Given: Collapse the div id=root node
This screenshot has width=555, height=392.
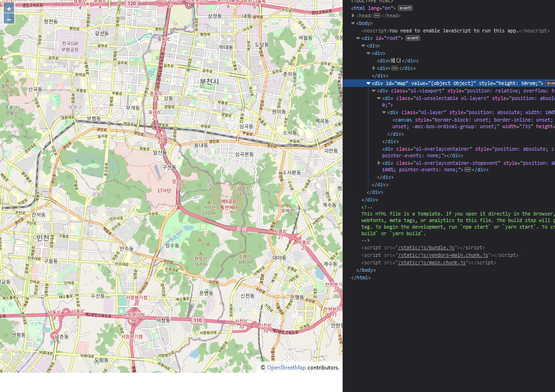Looking at the screenshot, I should coord(358,38).
